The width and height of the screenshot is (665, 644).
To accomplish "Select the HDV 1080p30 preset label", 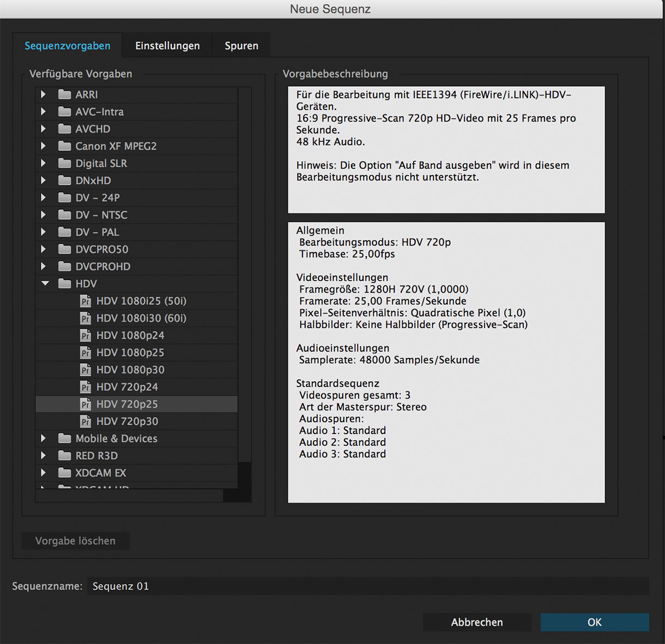I will pyautogui.click(x=130, y=370).
